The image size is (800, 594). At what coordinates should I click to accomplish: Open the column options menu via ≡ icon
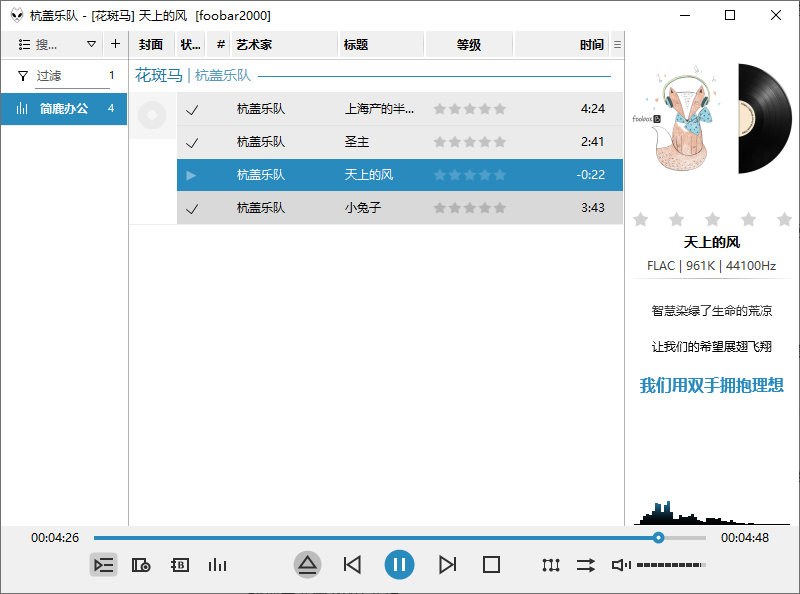click(x=617, y=44)
